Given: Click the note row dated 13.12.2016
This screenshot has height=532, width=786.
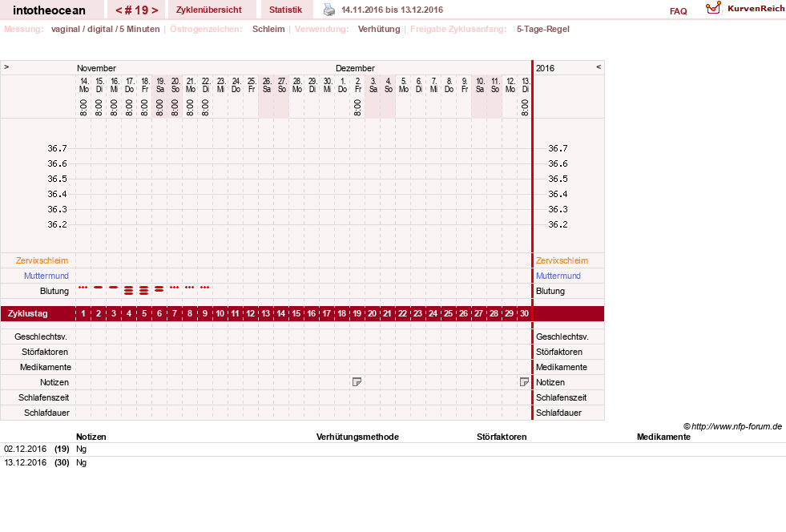Looking at the screenshot, I should [393, 463].
